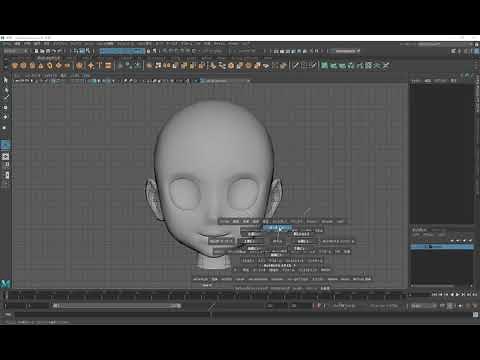Go to start of playback range
This screenshot has width=480, height=360.
434,295
